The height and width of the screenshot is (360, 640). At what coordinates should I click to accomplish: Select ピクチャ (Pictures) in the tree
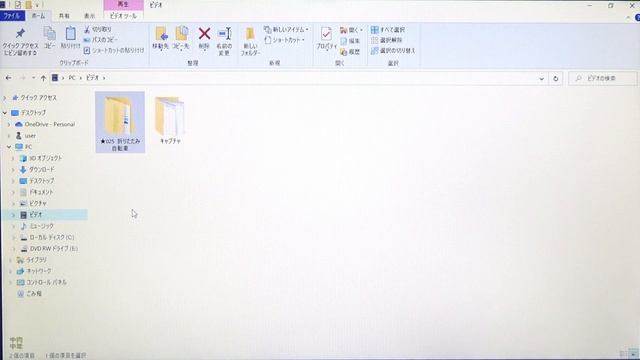(33, 203)
